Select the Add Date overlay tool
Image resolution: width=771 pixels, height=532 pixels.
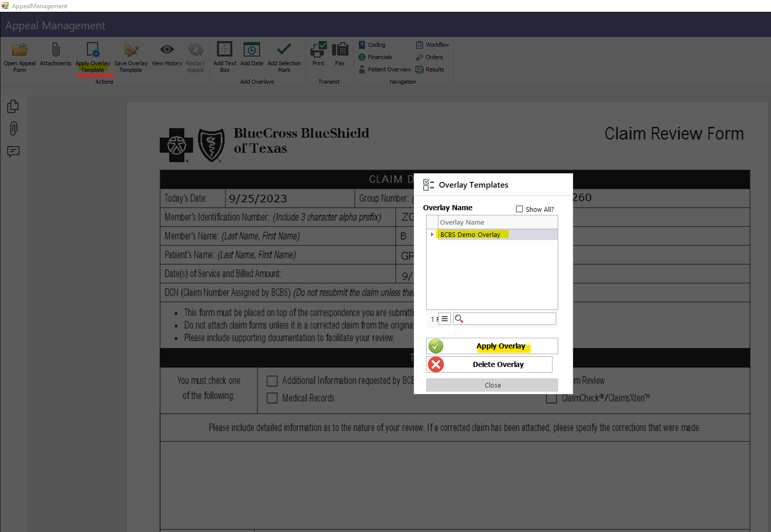(x=251, y=54)
